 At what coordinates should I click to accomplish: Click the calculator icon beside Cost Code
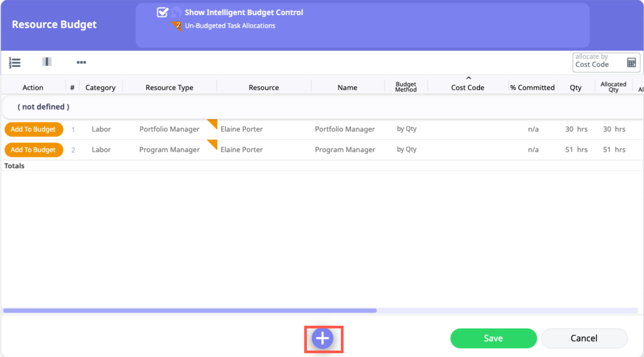tap(631, 63)
